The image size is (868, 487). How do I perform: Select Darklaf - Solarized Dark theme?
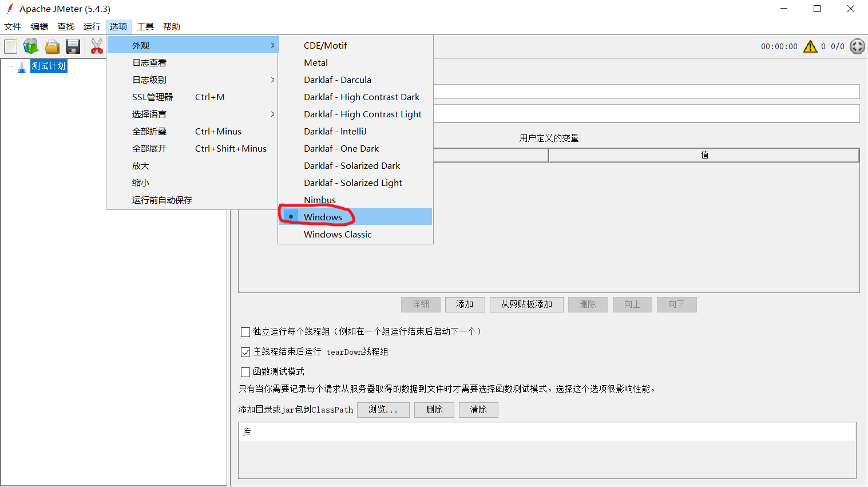click(x=355, y=165)
